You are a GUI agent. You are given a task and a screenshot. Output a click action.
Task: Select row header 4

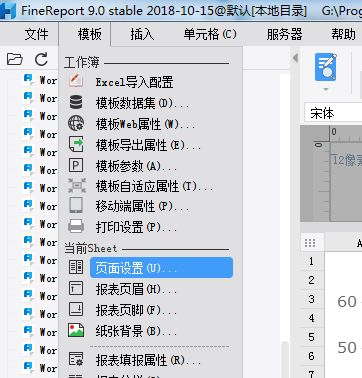pos(312,318)
